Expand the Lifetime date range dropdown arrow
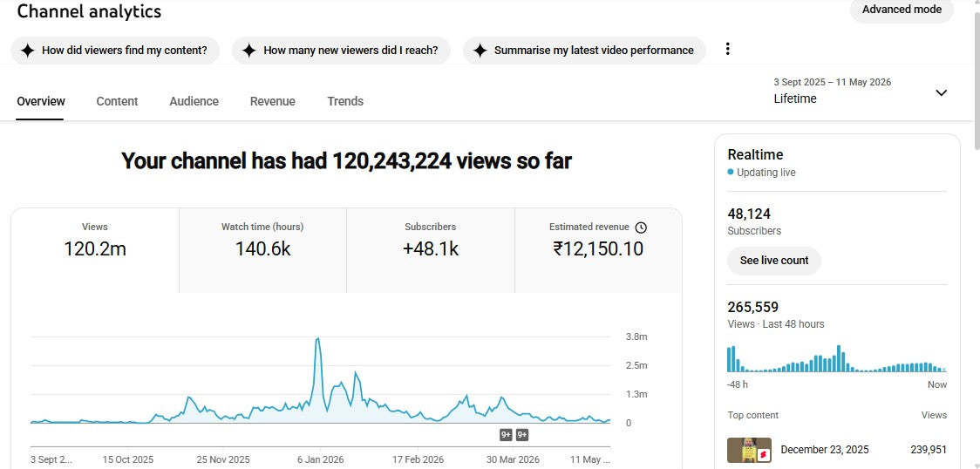Image resolution: width=980 pixels, height=469 pixels. (942, 92)
